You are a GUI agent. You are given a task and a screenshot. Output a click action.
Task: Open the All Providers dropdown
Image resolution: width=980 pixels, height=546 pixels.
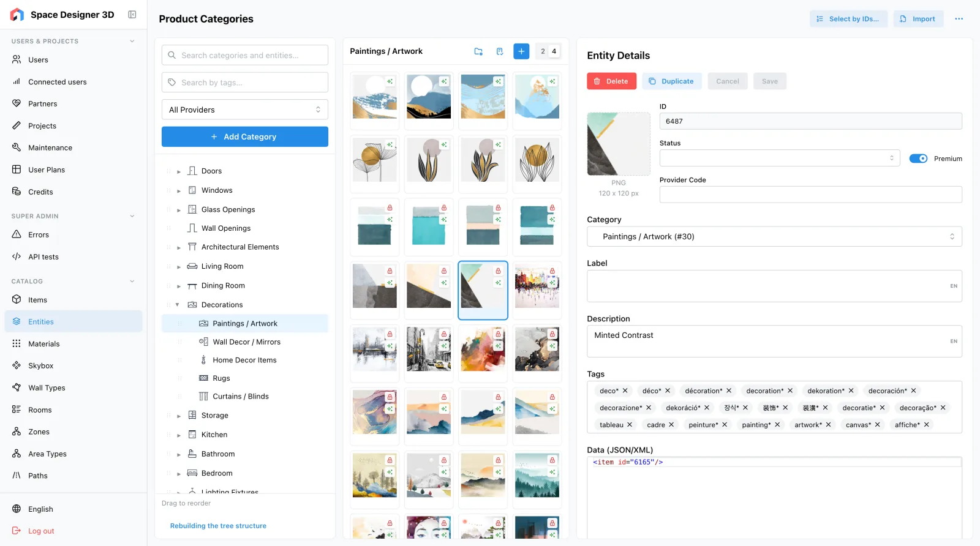tap(245, 110)
